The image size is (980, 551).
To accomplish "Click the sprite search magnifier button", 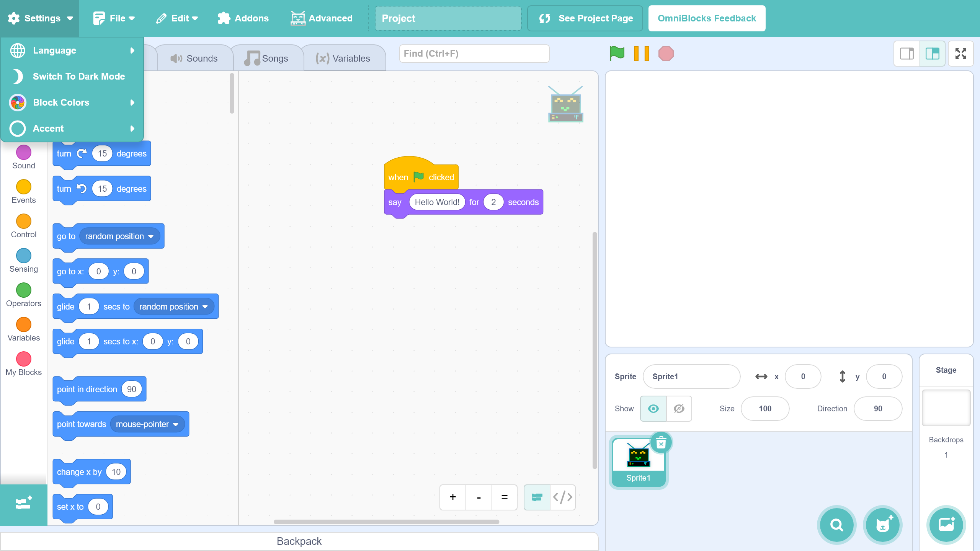I will (836, 525).
